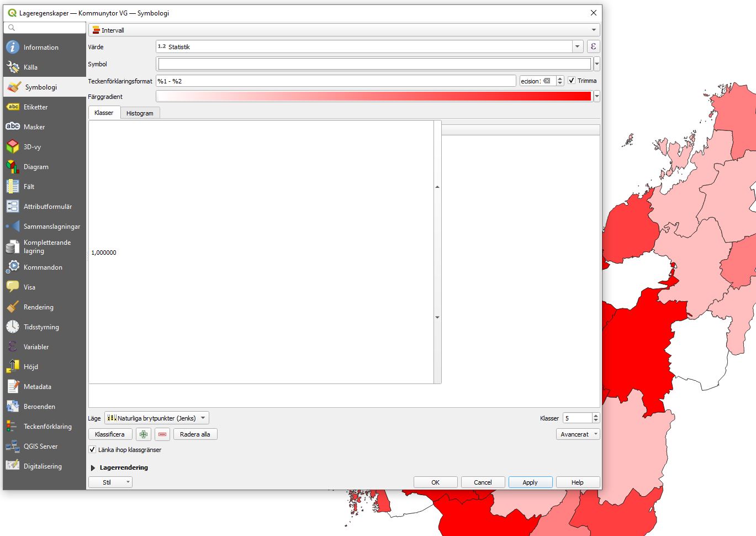
Task: Open the Läge classification mode dropdown
Action: [157, 418]
